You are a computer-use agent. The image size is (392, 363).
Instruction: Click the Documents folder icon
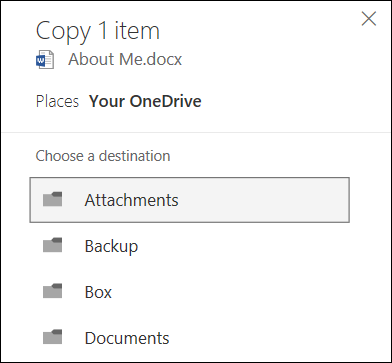[52, 337]
